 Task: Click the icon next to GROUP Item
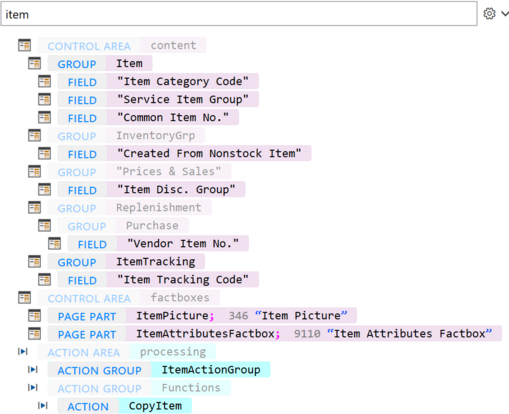[x=34, y=63]
